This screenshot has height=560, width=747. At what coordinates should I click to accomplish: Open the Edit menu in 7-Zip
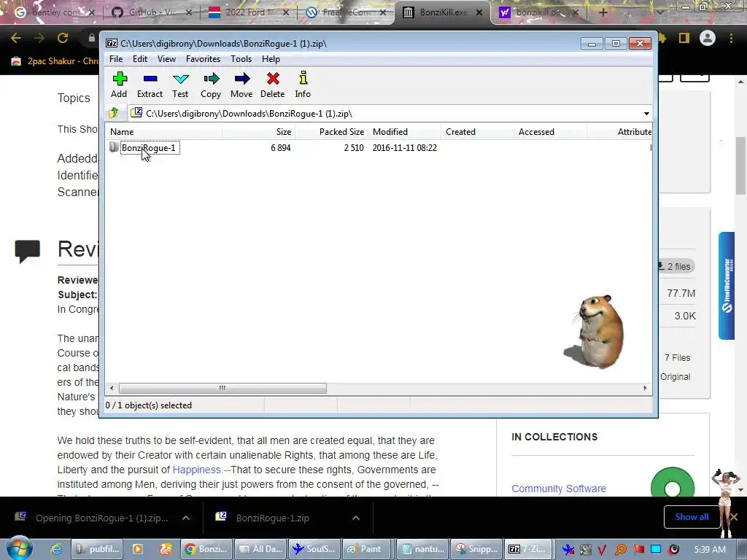(x=139, y=58)
